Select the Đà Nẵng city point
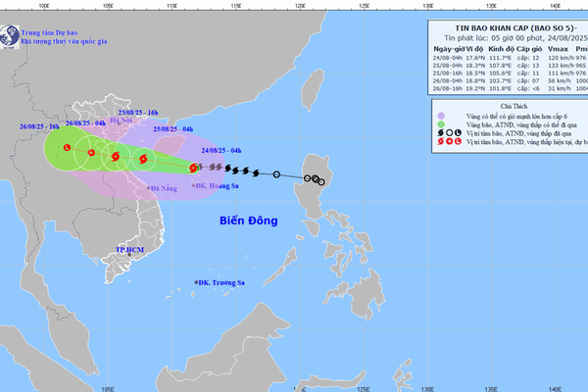The width and height of the screenshot is (588, 392). [149, 188]
